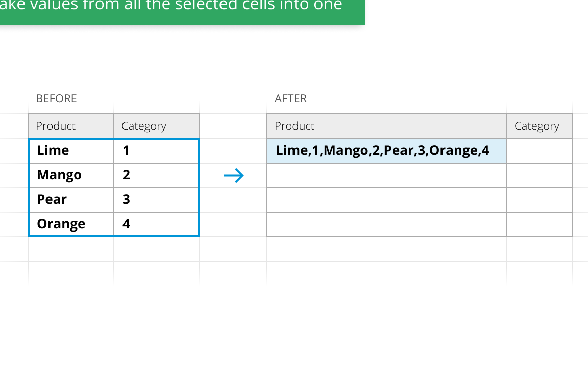Click the BEFORE label
Screen dimensions: 588x368
click(56, 99)
